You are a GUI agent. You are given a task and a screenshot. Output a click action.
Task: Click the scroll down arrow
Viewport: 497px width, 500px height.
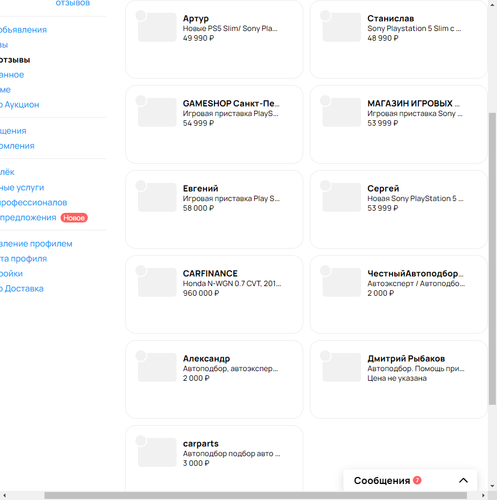(492, 486)
